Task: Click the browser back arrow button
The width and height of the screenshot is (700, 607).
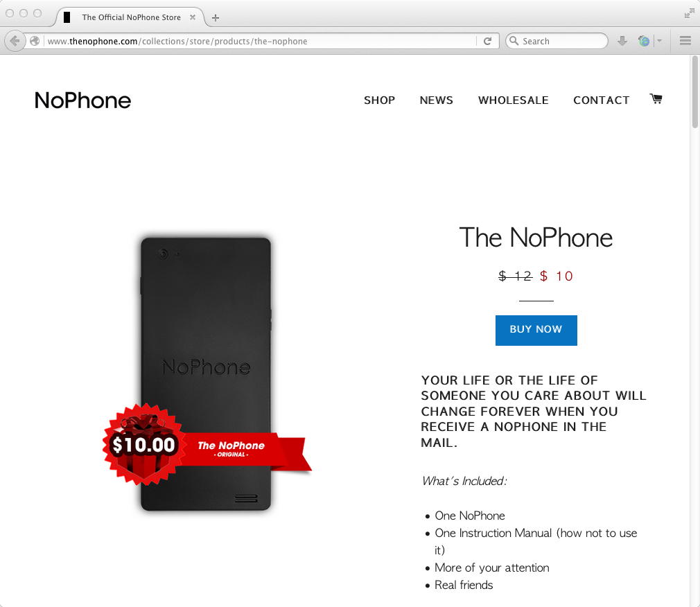Action: point(15,41)
